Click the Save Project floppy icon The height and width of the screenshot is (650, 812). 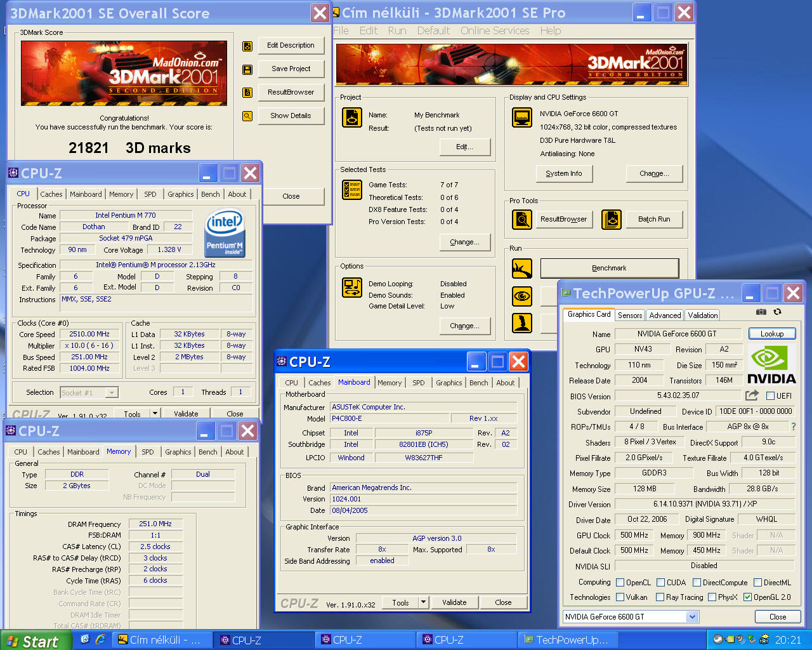coord(247,70)
